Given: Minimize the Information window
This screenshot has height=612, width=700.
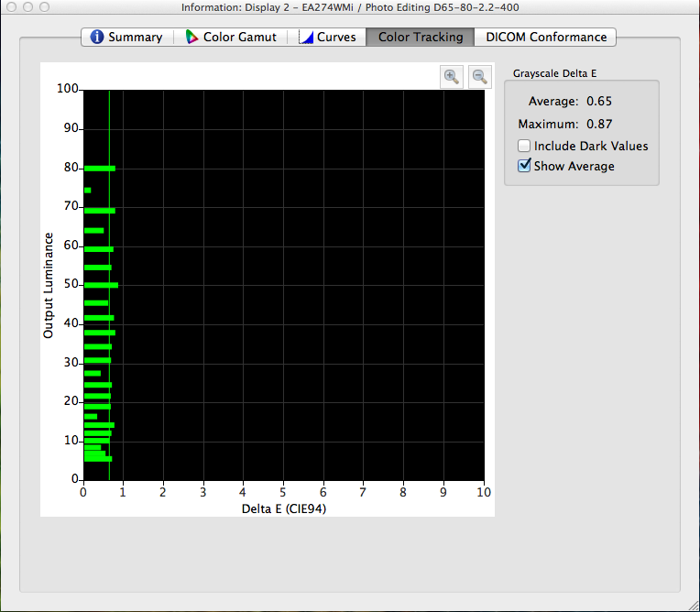Looking at the screenshot, I should point(27,7).
